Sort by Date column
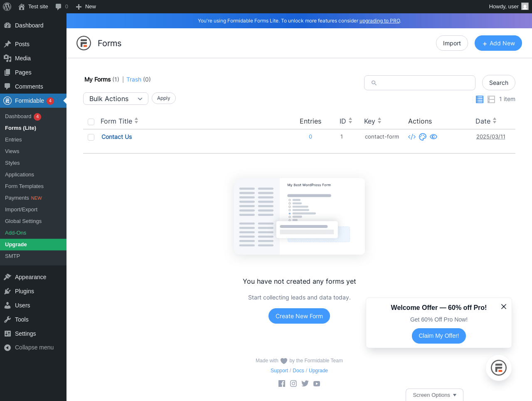 486,121
